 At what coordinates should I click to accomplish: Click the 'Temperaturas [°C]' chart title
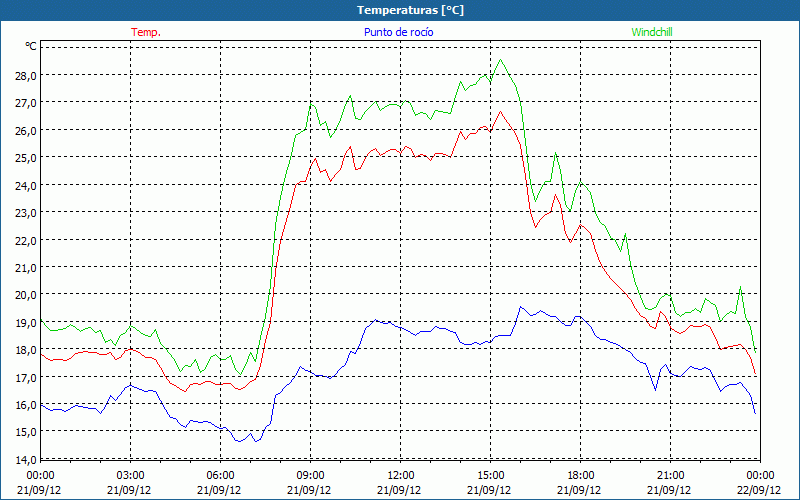point(410,10)
